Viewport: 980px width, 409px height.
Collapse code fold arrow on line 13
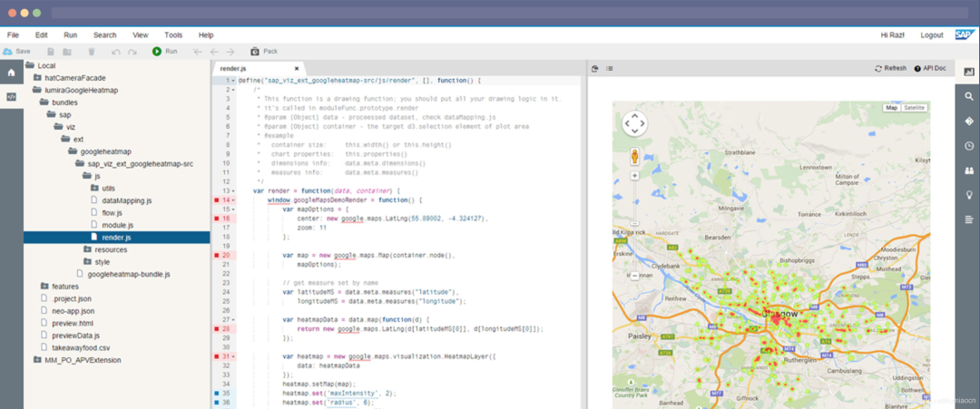click(233, 190)
